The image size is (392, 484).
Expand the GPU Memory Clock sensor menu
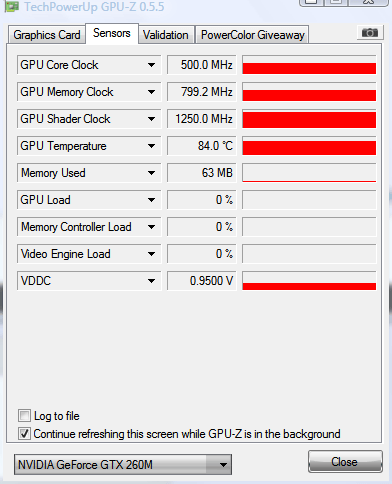tap(151, 92)
